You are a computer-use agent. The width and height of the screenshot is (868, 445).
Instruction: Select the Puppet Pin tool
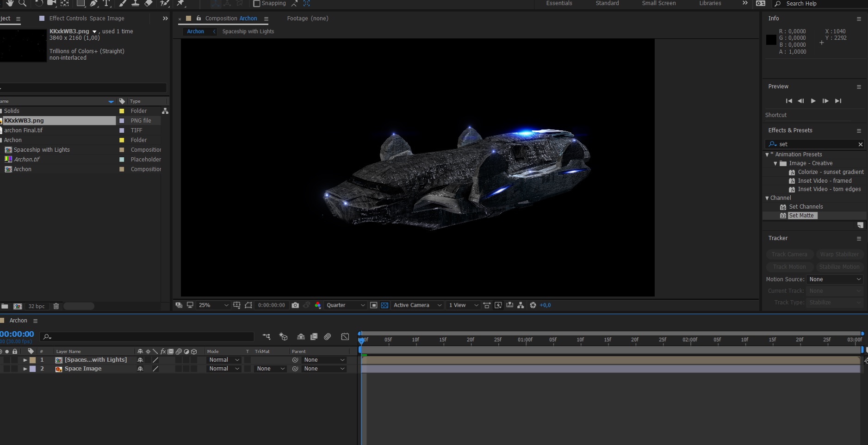pyautogui.click(x=181, y=3)
